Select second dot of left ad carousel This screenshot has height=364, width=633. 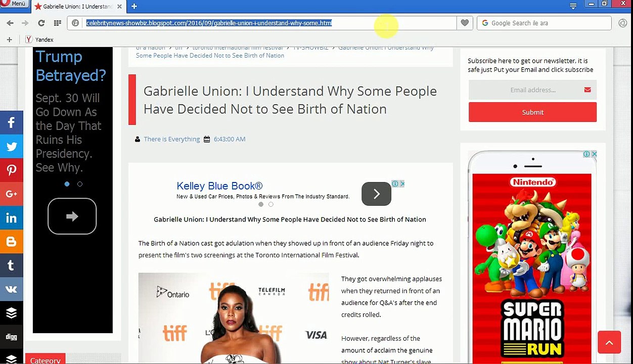click(79, 184)
